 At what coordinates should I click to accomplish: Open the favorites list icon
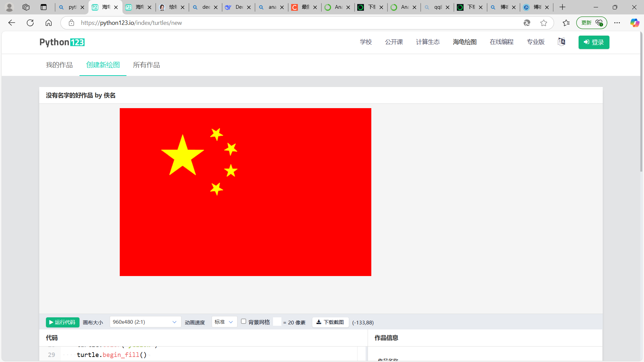click(x=566, y=23)
